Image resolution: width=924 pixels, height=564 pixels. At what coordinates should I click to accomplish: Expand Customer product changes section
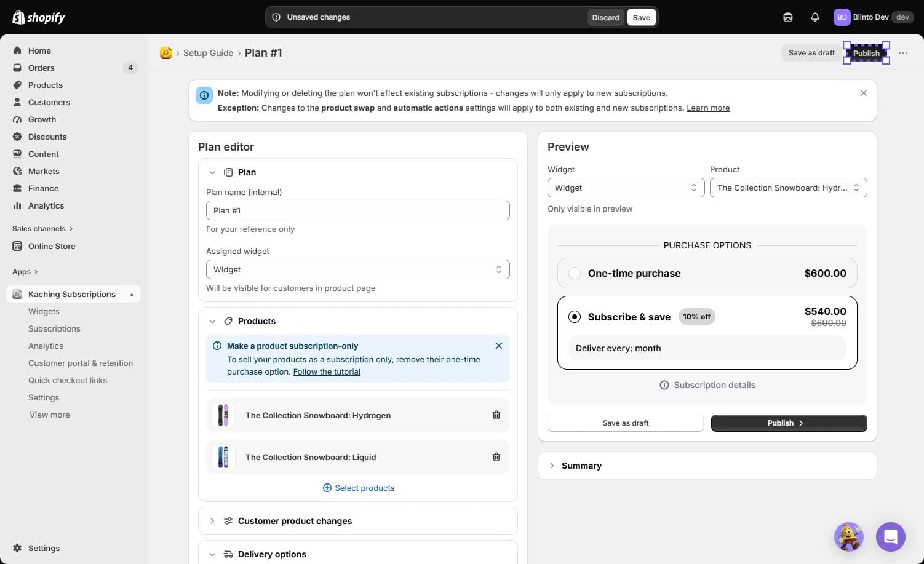[212, 521]
